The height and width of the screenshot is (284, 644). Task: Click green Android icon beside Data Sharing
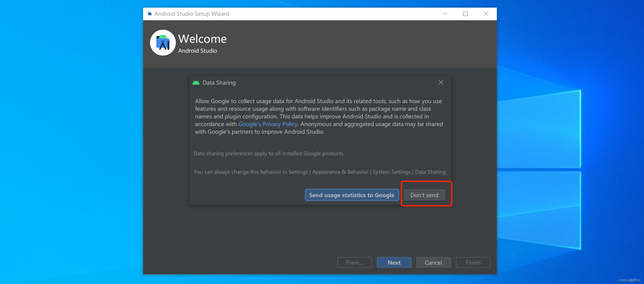[196, 83]
